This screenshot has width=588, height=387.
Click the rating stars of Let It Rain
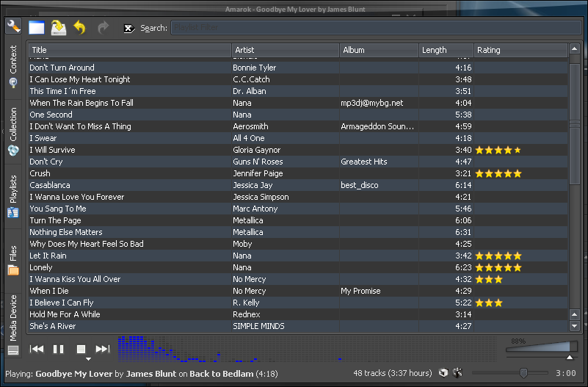point(498,256)
